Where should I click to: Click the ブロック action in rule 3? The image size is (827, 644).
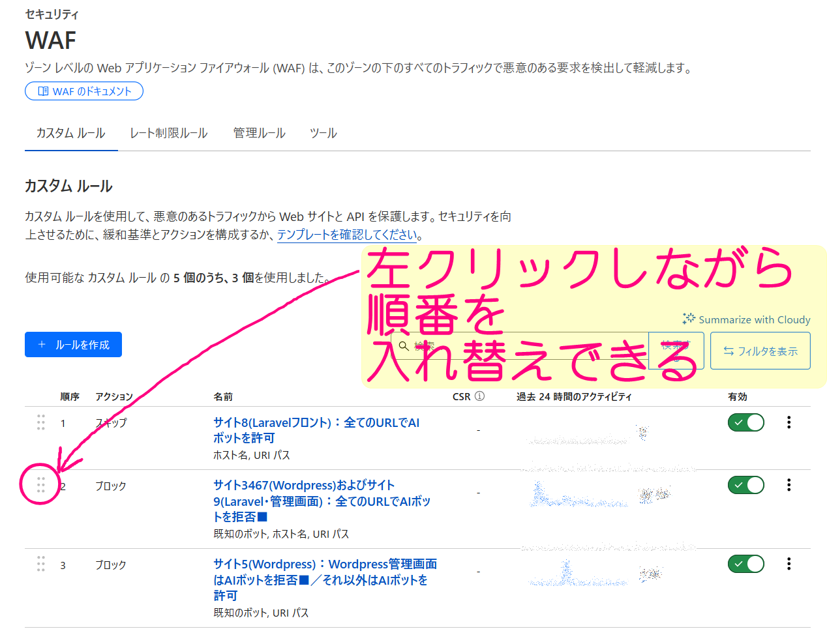(111, 565)
